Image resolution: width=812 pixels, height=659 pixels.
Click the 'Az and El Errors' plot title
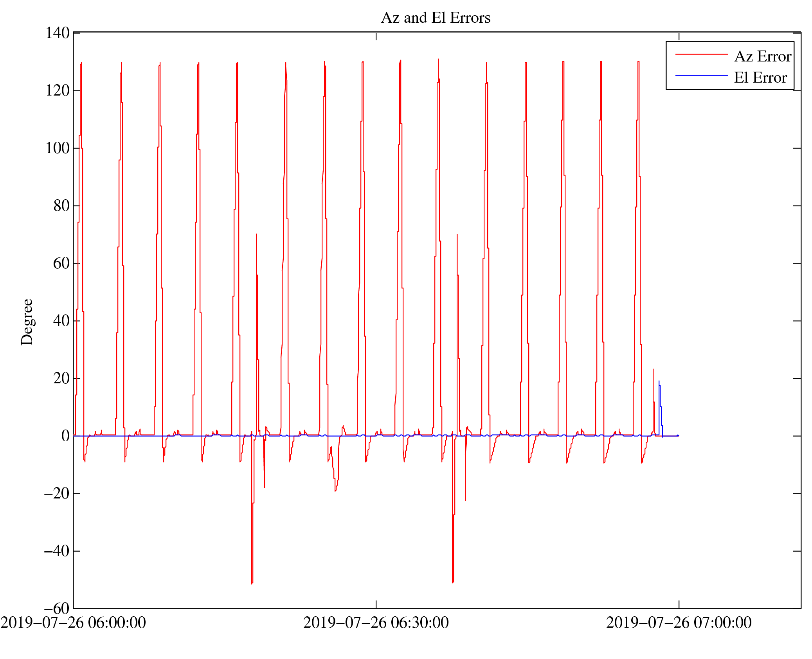tap(435, 18)
